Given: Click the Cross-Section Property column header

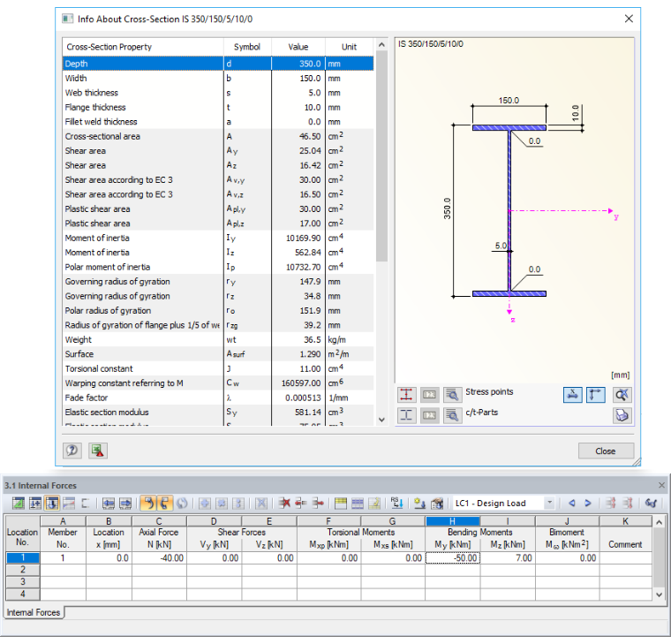Looking at the screenshot, I should 143,47.
